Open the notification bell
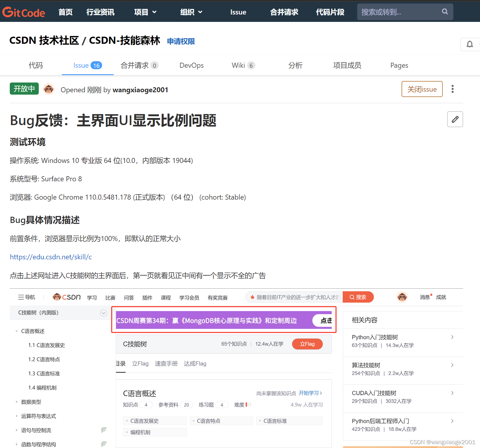 tap(470, 44)
